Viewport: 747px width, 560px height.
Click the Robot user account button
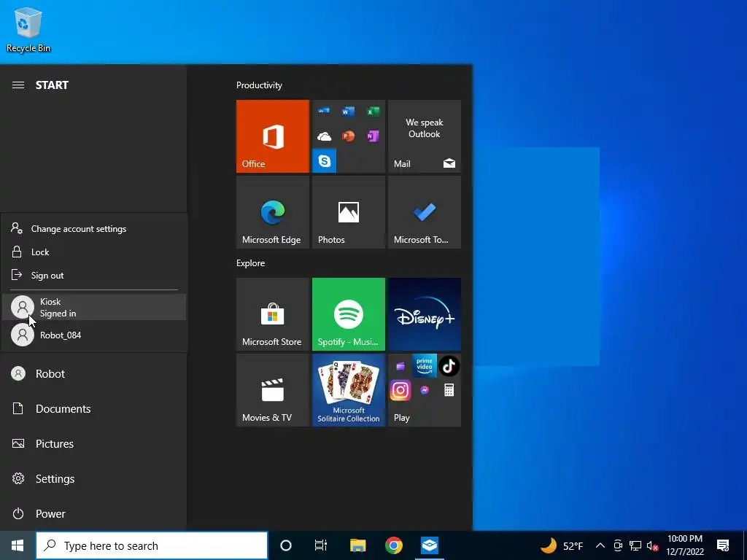93,374
